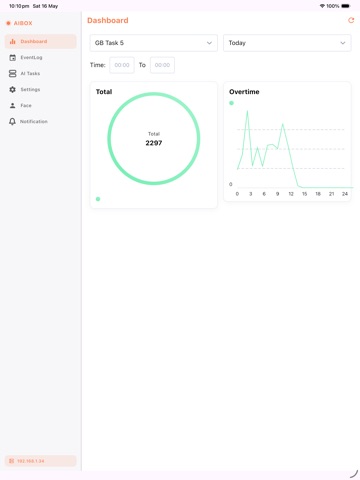
Task: Tap the Sat 16 May date in status bar
Action: tap(45, 6)
